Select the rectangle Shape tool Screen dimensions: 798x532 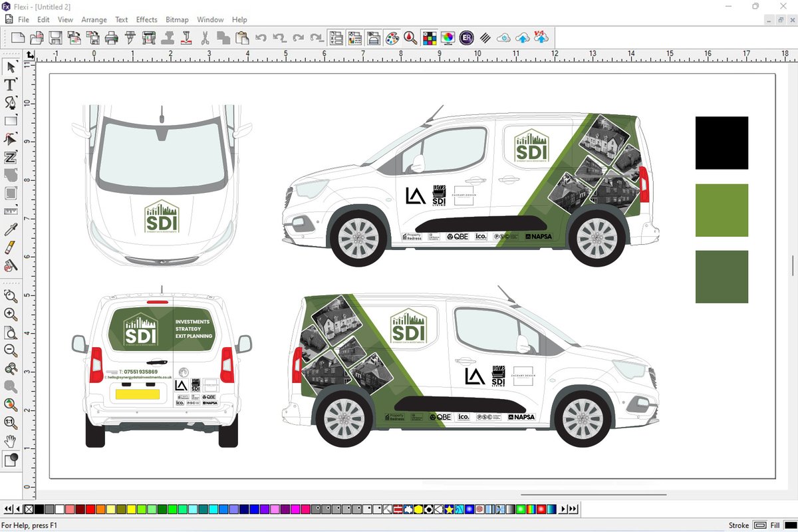pyautogui.click(x=11, y=121)
